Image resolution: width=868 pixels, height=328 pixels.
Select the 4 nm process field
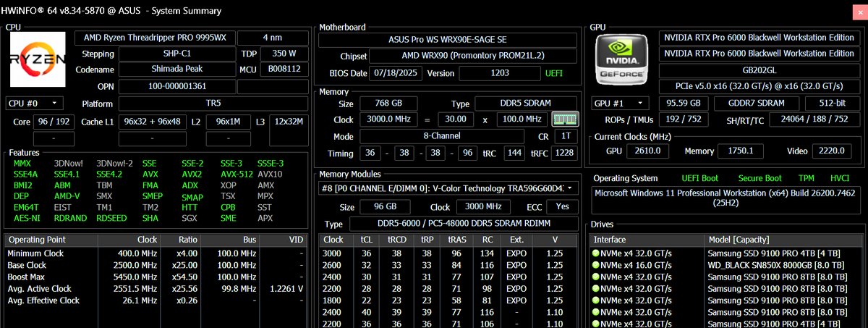273,38
